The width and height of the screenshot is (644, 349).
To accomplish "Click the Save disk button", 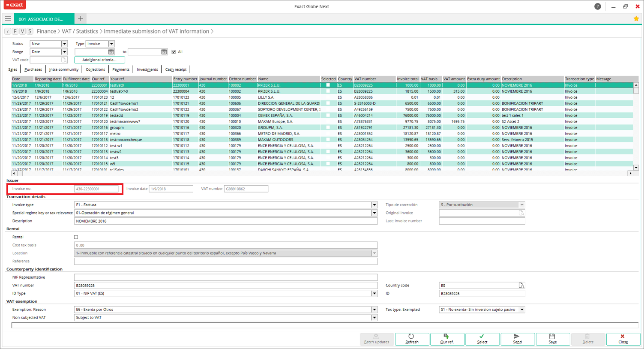I will pos(553,339).
